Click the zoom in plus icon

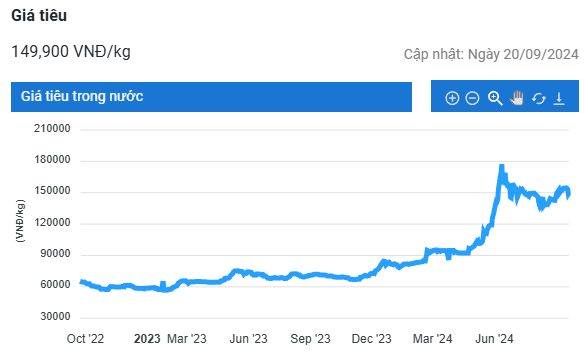coord(452,98)
